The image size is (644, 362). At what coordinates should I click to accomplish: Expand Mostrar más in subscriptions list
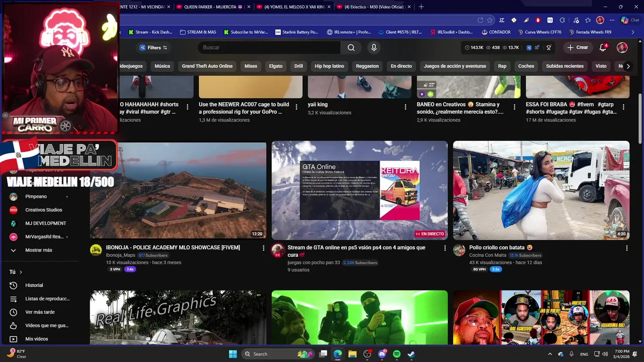pos(39,250)
